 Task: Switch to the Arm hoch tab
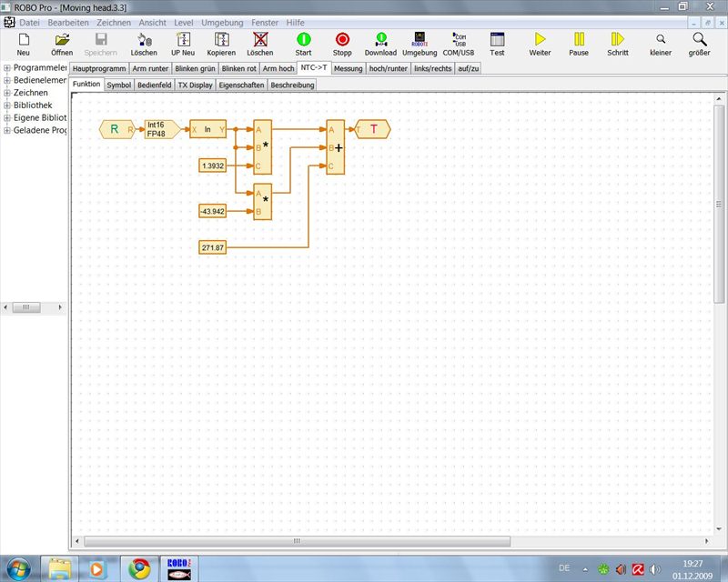(x=278, y=68)
